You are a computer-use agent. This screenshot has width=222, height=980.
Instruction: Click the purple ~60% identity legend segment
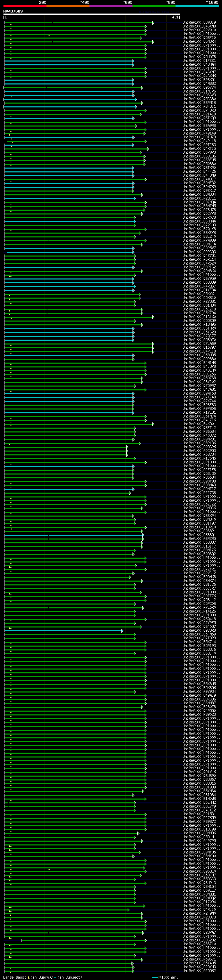(111, 6)
